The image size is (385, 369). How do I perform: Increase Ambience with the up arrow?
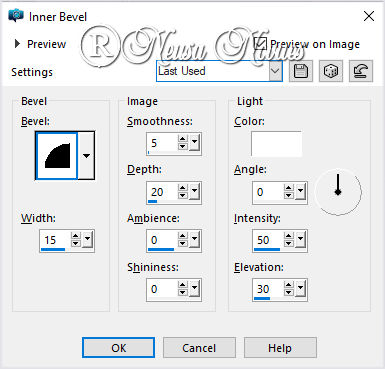pyautogui.click(x=183, y=237)
